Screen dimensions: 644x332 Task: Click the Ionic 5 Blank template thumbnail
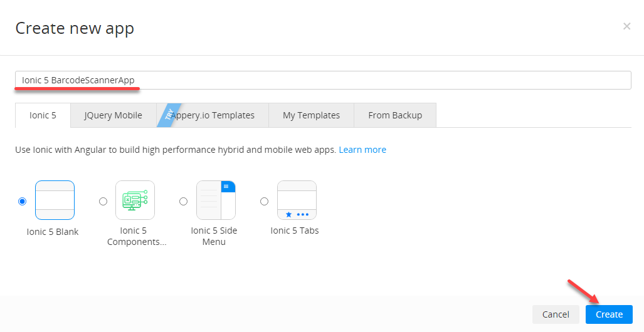point(55,200)
